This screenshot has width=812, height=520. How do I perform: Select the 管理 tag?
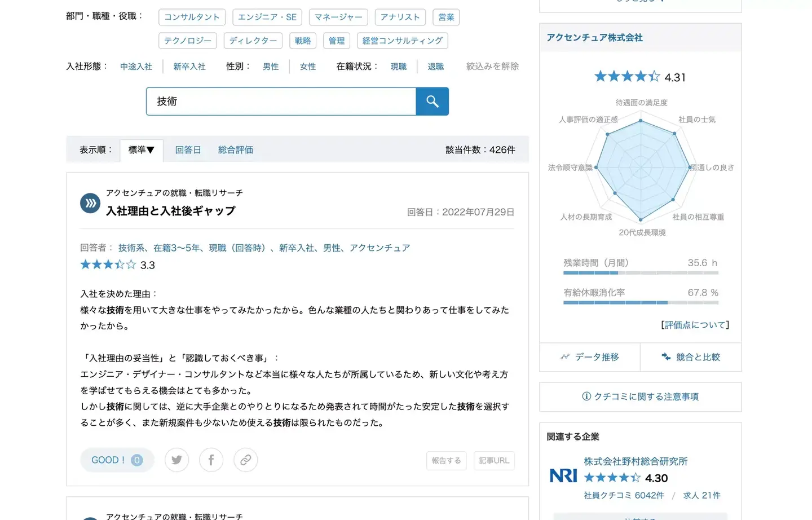click(337, 41)
